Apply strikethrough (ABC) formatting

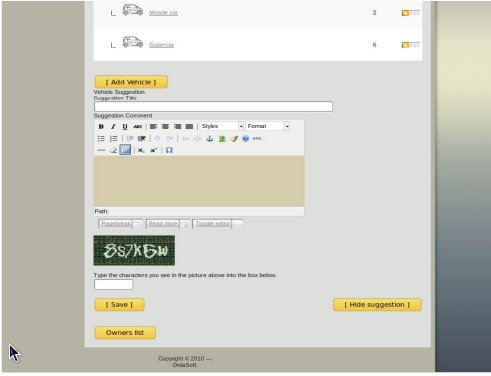coord(137,127)
